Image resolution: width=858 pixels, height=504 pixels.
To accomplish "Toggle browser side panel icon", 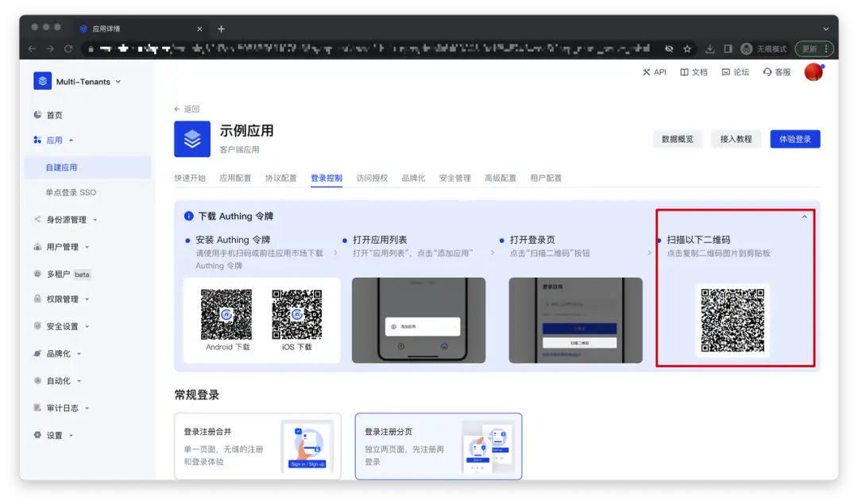I will [728, 48].
